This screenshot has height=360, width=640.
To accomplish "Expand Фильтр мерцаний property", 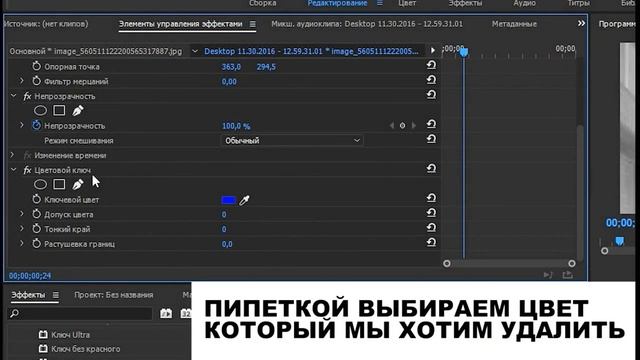I will (22, 81).
